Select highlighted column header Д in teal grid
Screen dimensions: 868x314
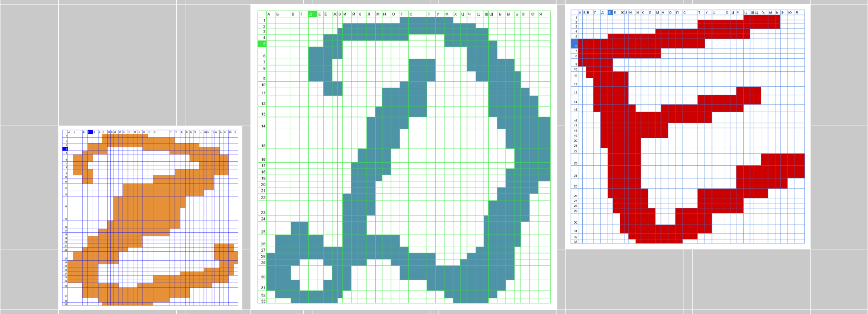(x=313, y=14)
